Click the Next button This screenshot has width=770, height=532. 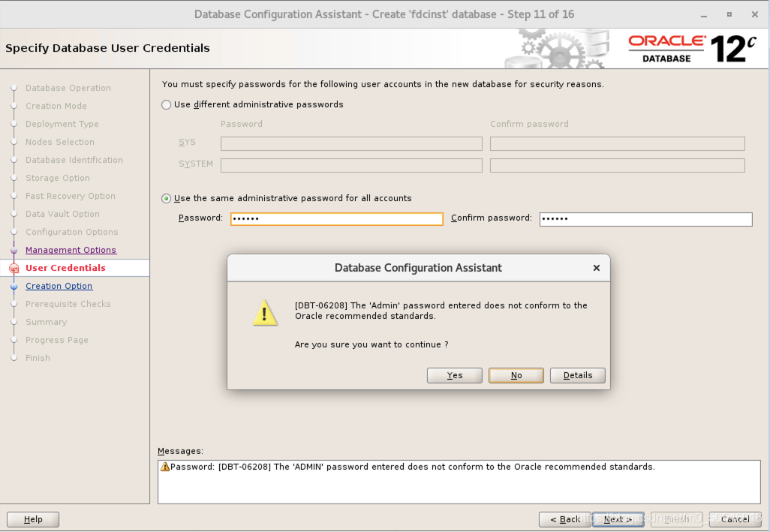pyautogui.click(x=618, y=519)
